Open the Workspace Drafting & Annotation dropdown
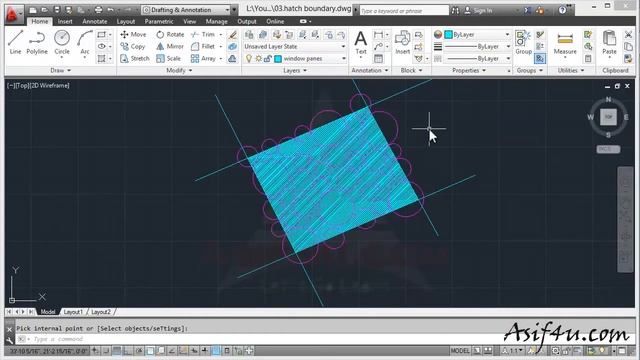This screenshot has height=360, width=640. pyautogui.click(x=186, y=10)
